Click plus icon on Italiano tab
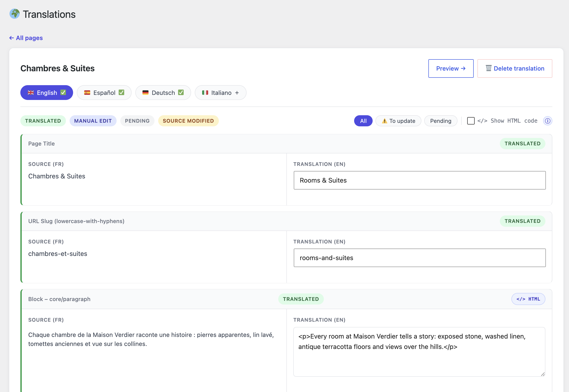This screenshot has height=392, width=569. [x=237, y=93]
